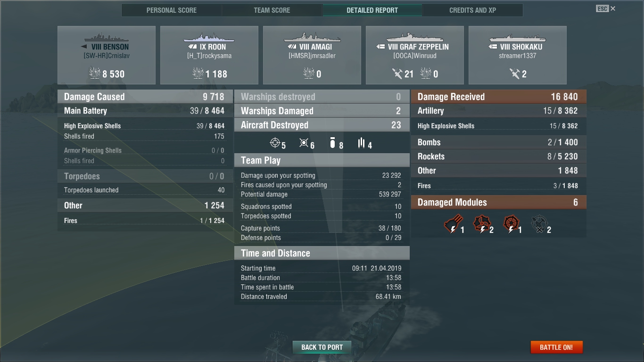Screen dimensions: 644x362
Task: Open the Personal Score tab
Action: (x=172, y=10)
